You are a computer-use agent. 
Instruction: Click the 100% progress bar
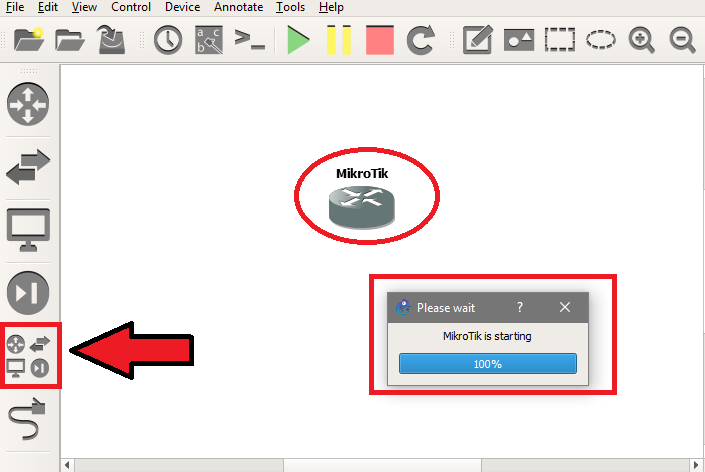[488, 364]
